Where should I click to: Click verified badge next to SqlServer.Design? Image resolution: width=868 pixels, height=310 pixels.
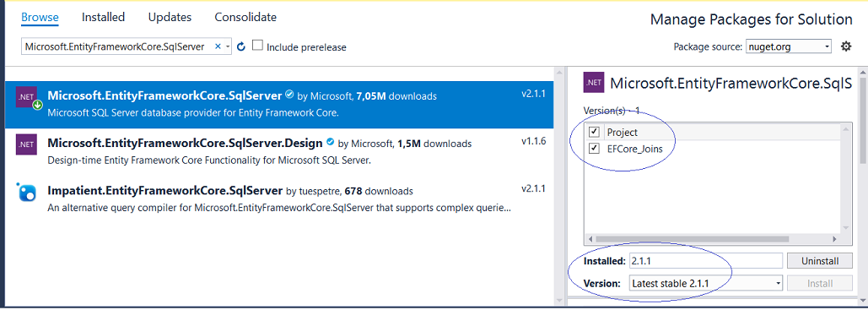(x=331, y=143)
